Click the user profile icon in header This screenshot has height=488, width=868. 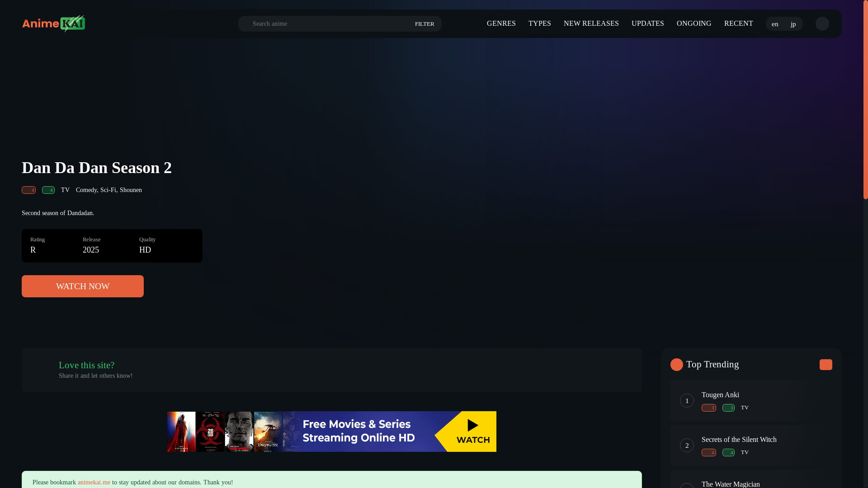tap(822, 23)
